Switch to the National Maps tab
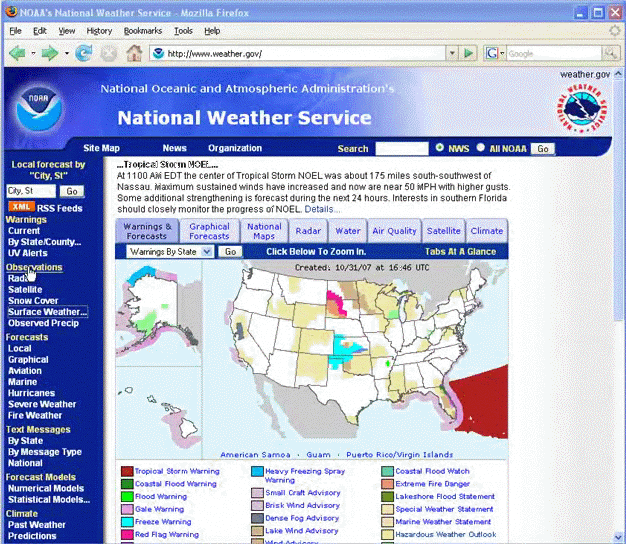Screen dimensions: 626x544 coord(264,231)
